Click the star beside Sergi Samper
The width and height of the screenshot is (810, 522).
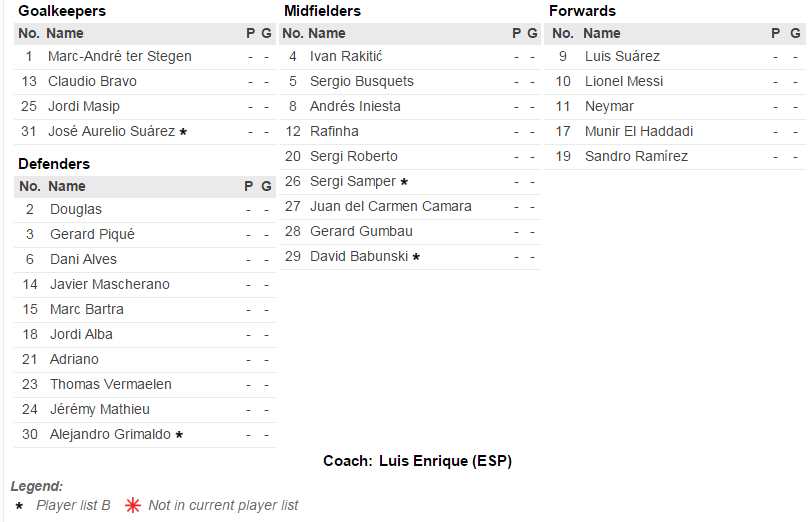coord(404,182)
